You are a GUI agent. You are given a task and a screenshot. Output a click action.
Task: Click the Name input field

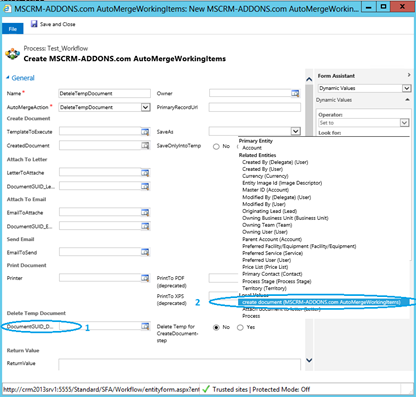(x=104, y=93)
